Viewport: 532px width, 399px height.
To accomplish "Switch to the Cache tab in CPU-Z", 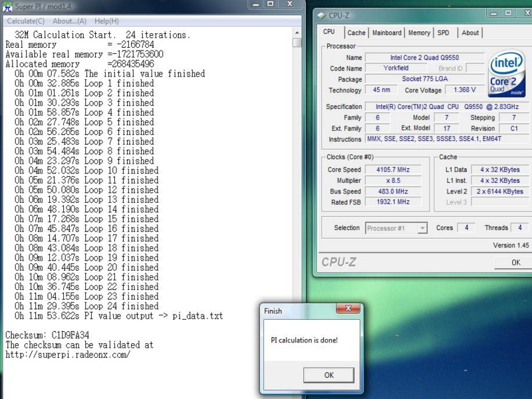I will [x=356, y=33].
